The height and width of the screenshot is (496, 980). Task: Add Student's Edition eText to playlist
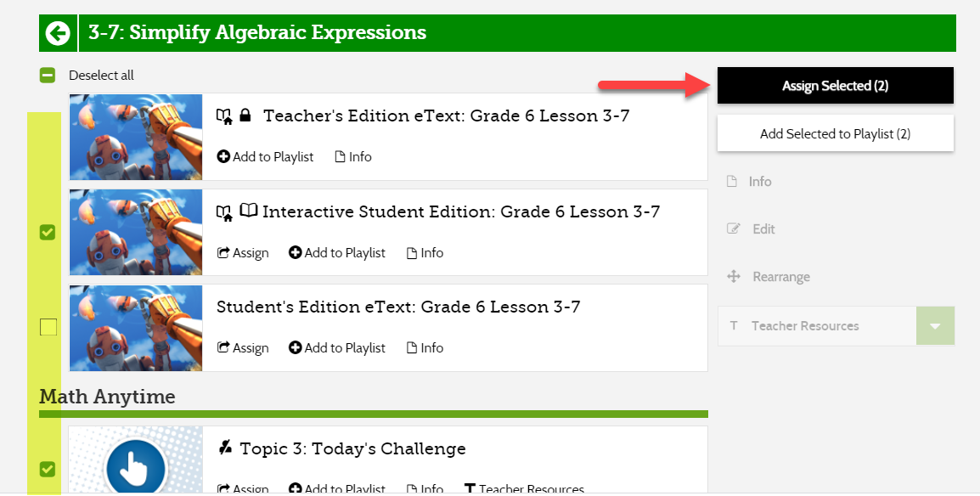337,348
